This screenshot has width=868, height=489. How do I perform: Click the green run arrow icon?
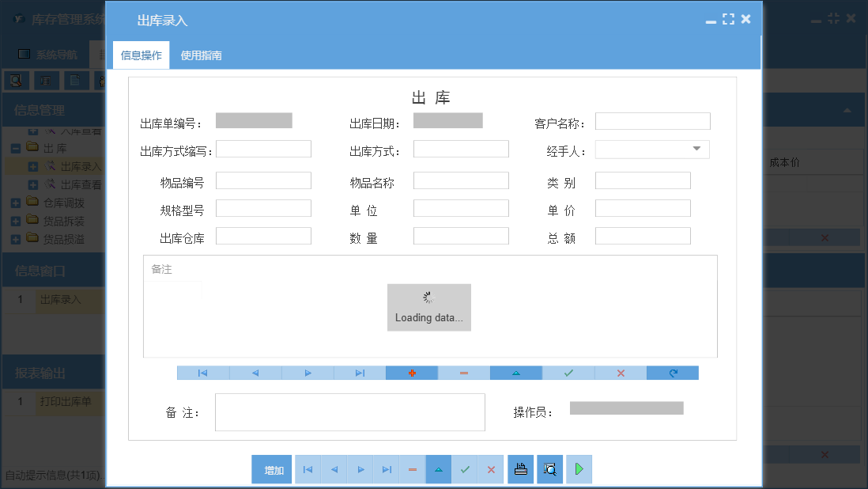[579, 469]
